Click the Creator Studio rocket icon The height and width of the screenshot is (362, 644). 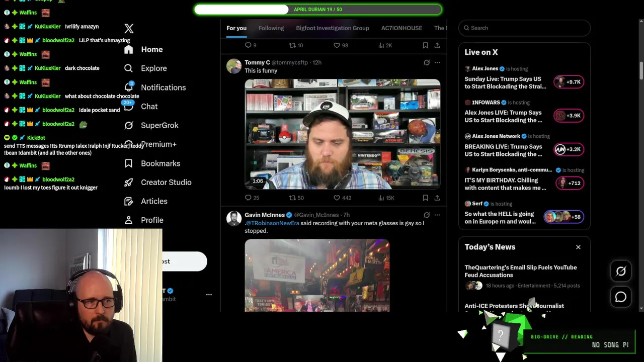coord(129,182)
